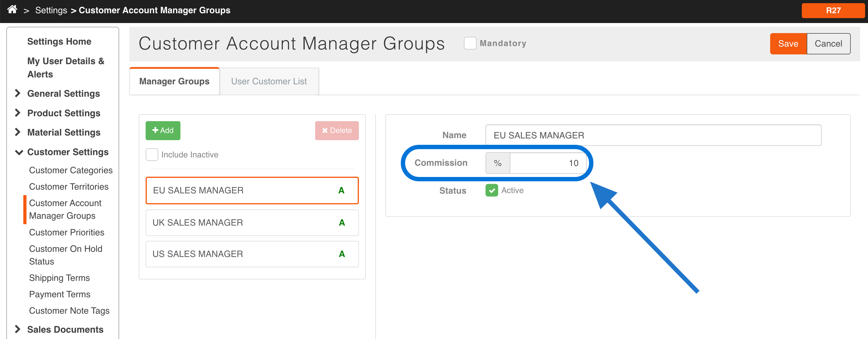868x339 pixels.
Task: Uncheck the Active status checkbox
Action: (x=491, y=191)
